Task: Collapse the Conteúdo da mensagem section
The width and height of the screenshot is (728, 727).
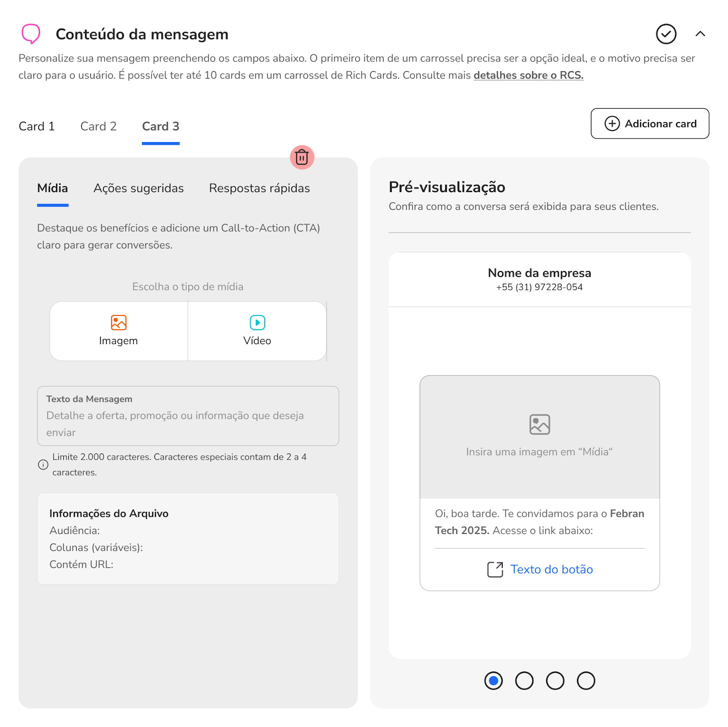Action: [x=700, y=34]
